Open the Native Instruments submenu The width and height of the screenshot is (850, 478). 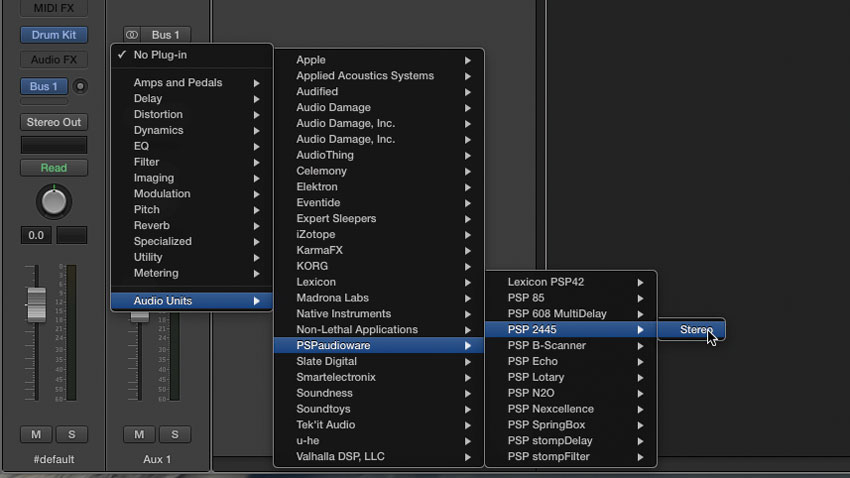click(379, 313)
